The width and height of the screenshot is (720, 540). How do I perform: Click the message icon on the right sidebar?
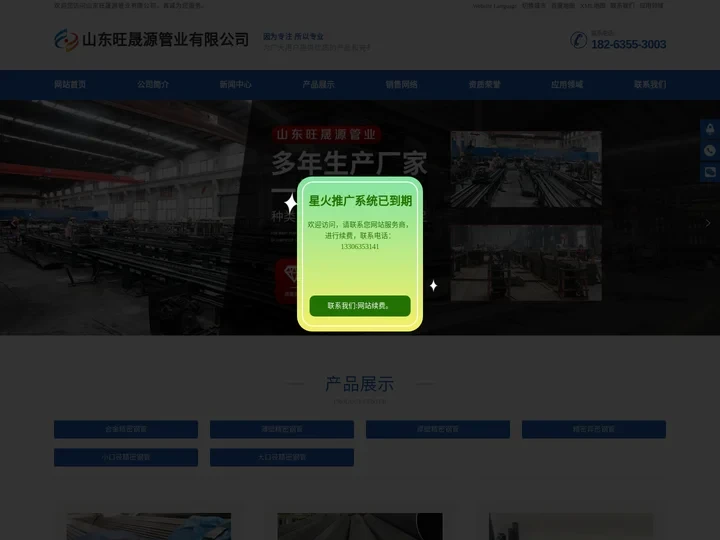(x=710, y=172)
